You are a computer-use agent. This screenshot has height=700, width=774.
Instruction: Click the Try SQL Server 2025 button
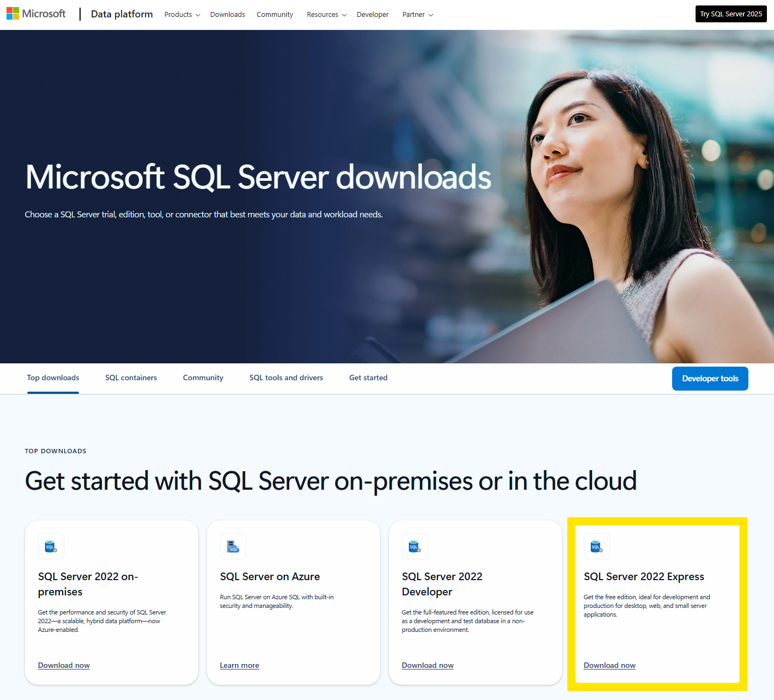click(730, 14)
